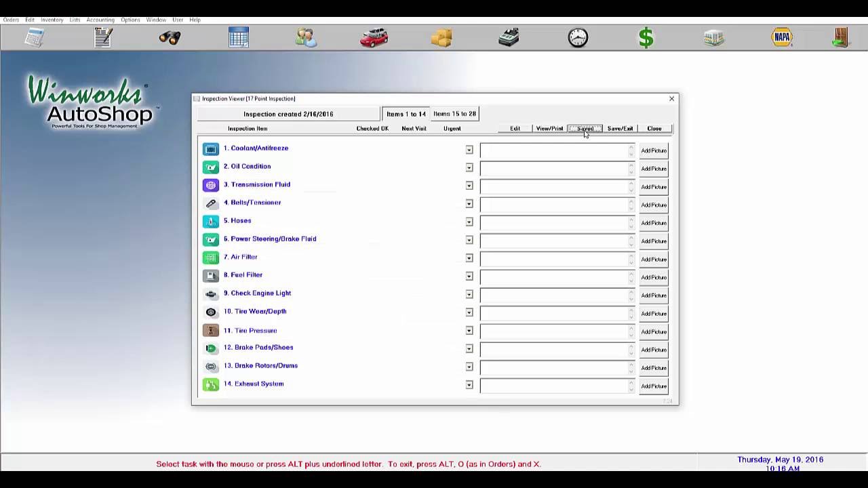Open dropdown for Transmission Fluid row
The height and width of the screenshot is (488, 868).
click(469, 186)
